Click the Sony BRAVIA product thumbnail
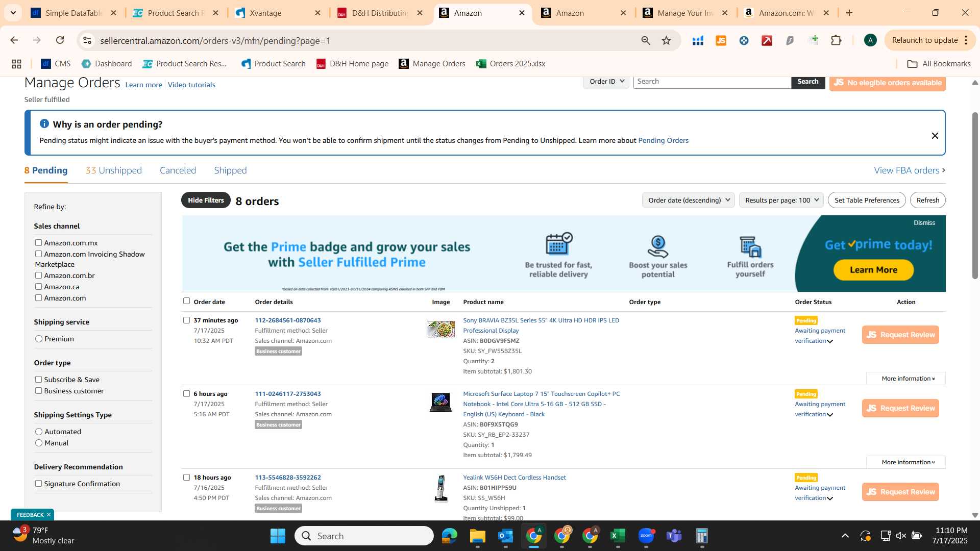Screen dimensions: 980x551 coord(440,329)
